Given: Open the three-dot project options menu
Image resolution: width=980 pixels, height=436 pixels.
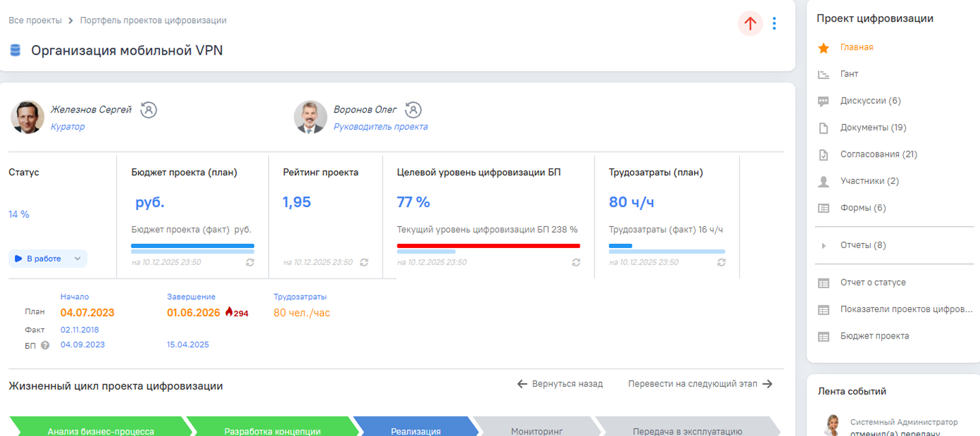Looking at the screenshot, I should pos(774,24).
